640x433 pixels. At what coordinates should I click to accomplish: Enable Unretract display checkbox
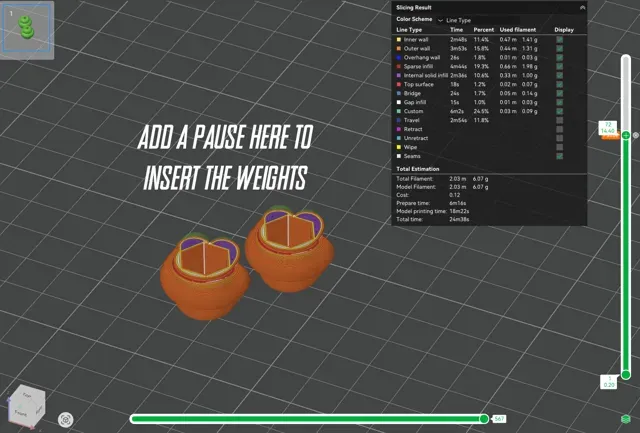tap(560, 138)
